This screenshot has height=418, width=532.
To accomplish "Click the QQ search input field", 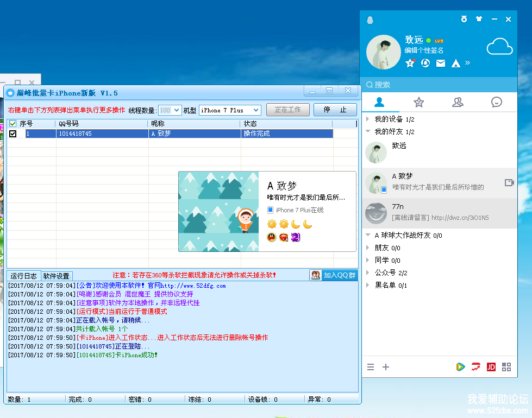I will point(440,84).
